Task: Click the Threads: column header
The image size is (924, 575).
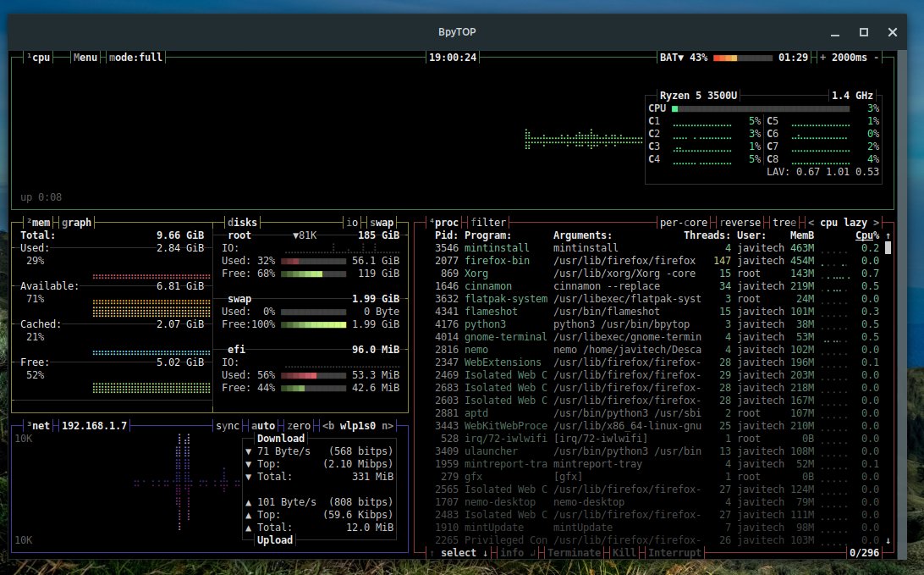Action: (707, 235)
